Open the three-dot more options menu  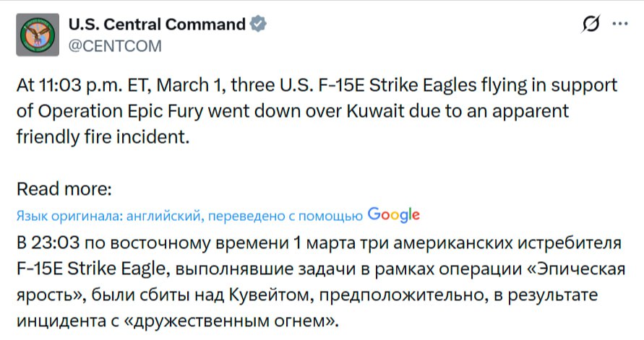tap(619, 24)
